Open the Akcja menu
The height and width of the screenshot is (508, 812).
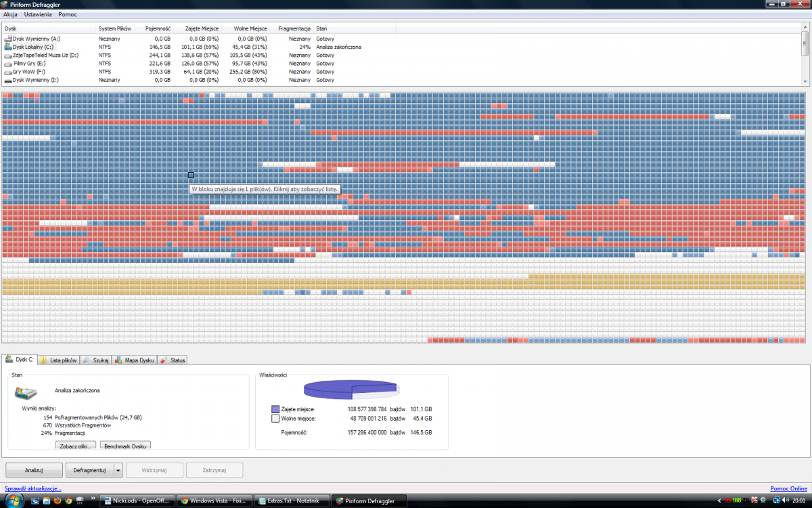click(11, 14)
